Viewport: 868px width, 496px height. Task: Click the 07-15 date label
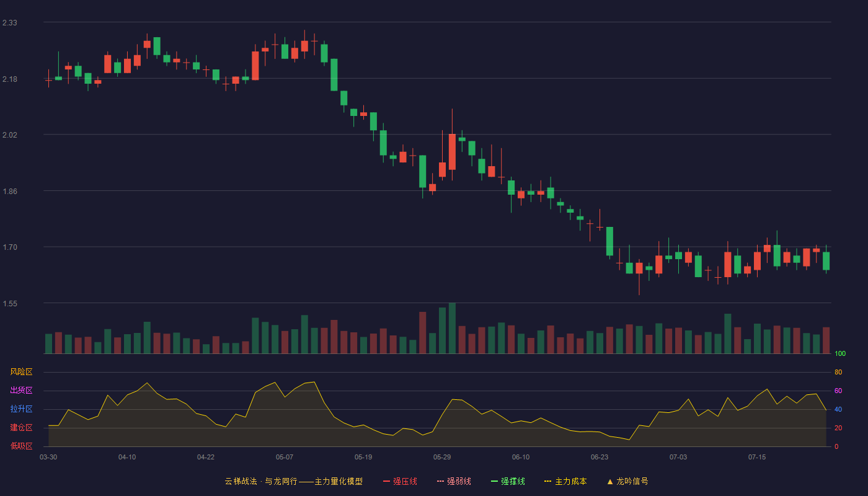pyautogui.click(x=757, y=457)
